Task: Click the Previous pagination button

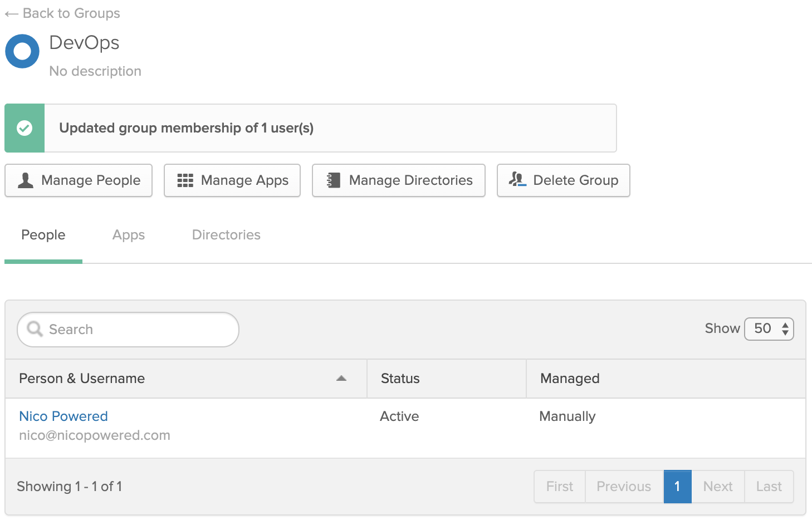Action: [x=624, y=487]
